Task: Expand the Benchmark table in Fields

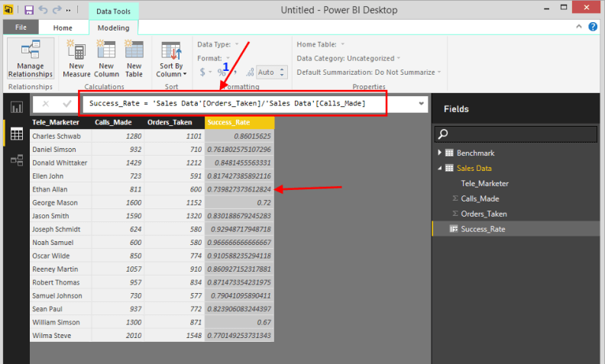Action: [440, 153]
